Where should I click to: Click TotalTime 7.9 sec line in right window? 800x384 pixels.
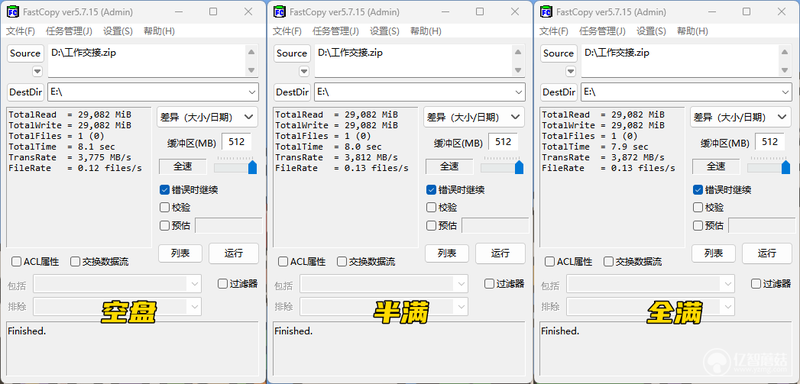[595, 147]
